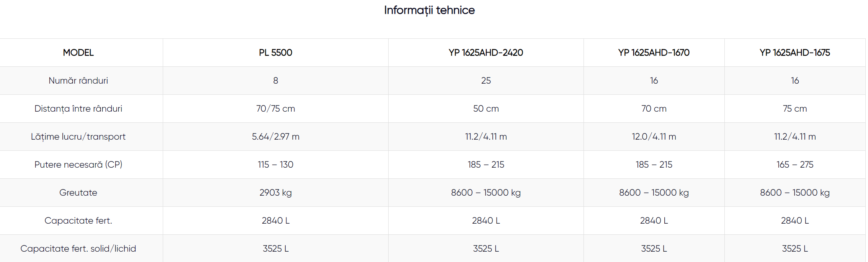Viewport: 868px width, 262px height.
Task: Select the 'Putere necesară (CP)' label
Action: pyautogui.click(x=78, y=165)
